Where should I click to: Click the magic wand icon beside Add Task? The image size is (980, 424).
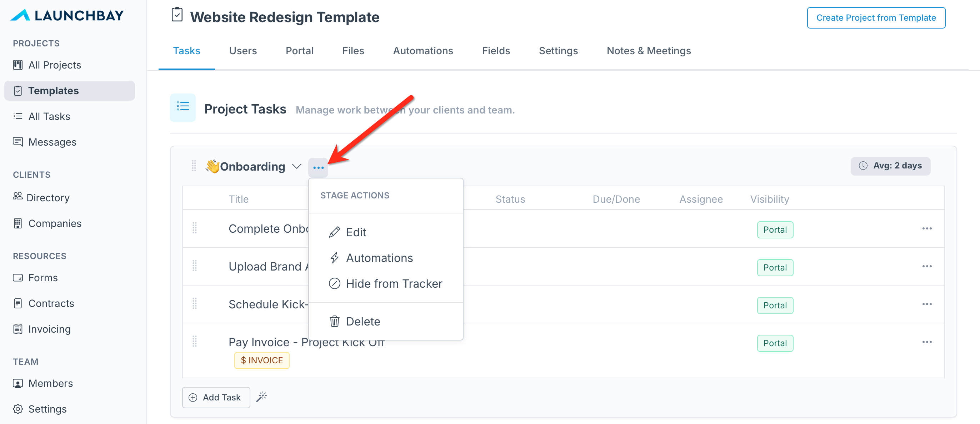coord(261,397)
